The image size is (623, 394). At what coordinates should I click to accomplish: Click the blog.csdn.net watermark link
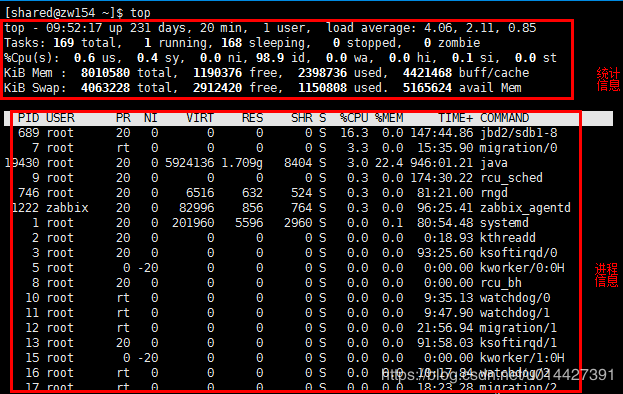498,375
